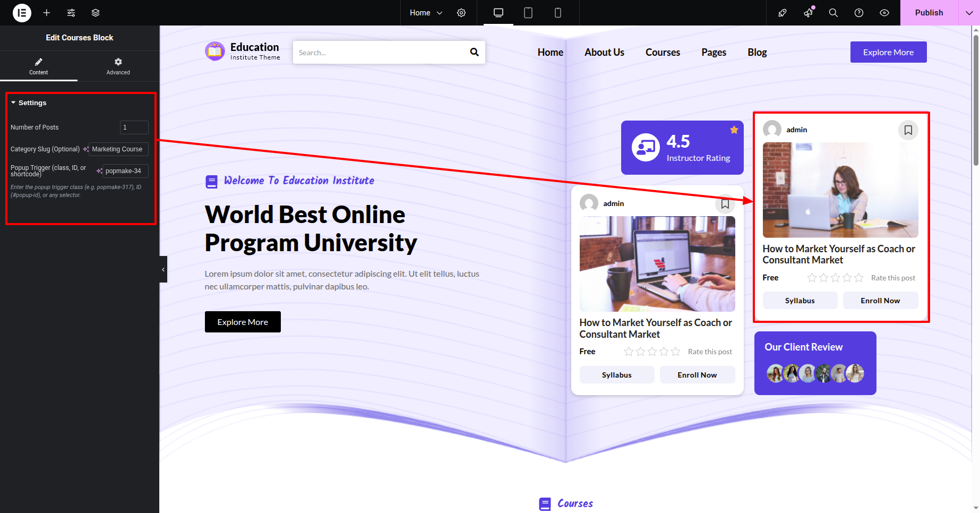Click left card course title link
Screen dimensions: 980x513
pyautogui.click(x=656, y=328)
